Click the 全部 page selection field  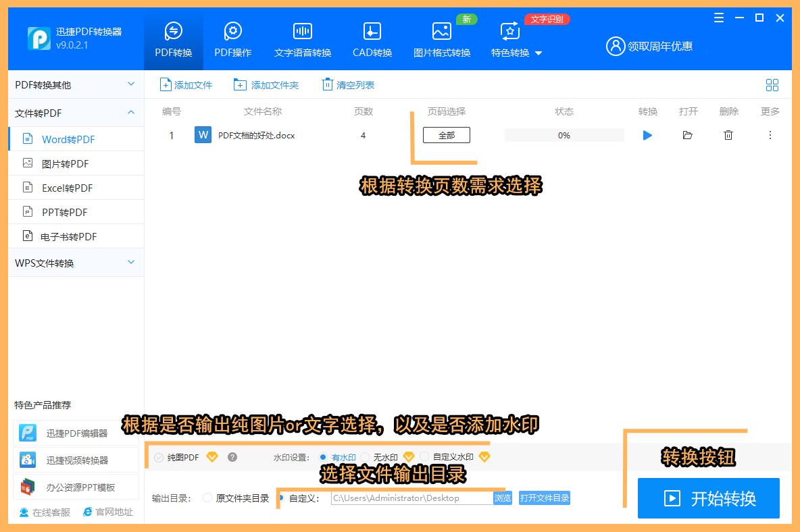(446, 135)
